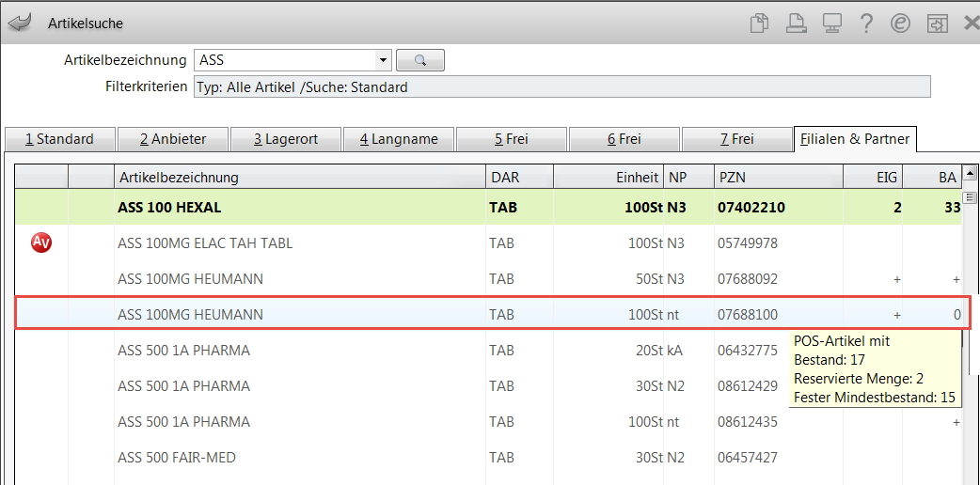
Task: Select ASS 100MG HEUMANN with PZN 07688092
Action: 488,279
